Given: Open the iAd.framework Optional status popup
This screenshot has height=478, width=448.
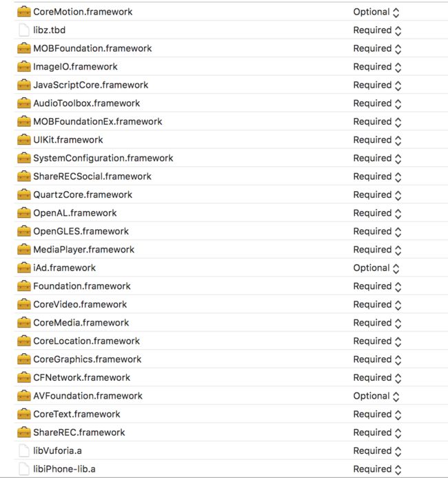Looking at the screenshot, I should tap(376, 268).
